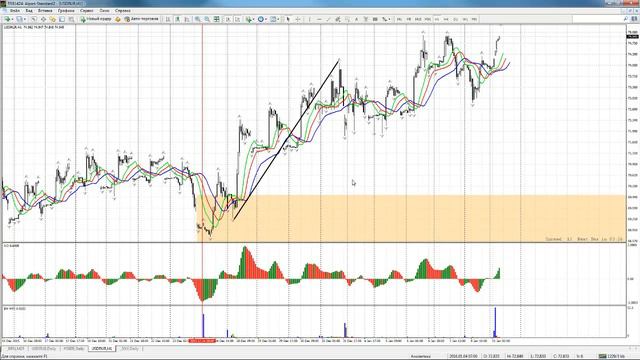Select the Fibonacci Retracement tool
This screenshot has height=360, width=640.
[348, 19]
